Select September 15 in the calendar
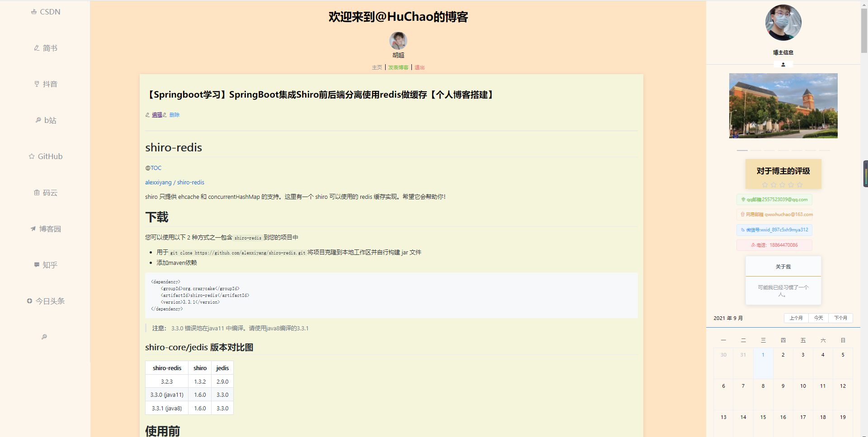 763,417
